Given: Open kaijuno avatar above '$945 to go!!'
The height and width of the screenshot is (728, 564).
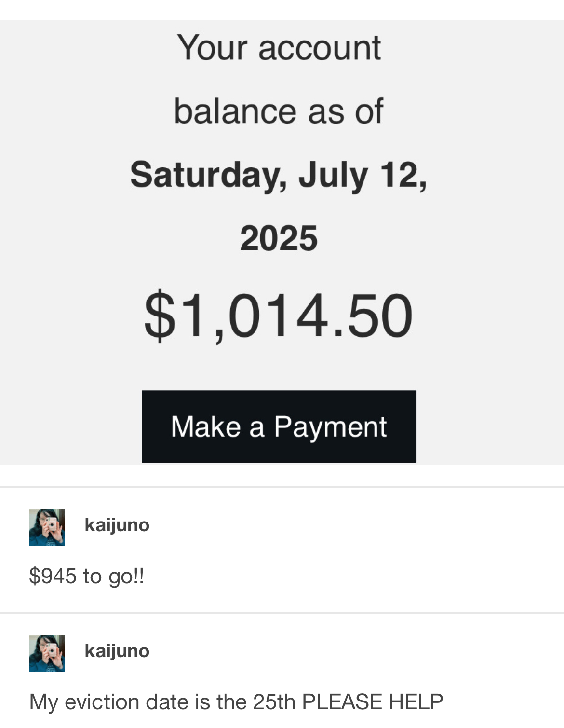Looking at the screenshot, I should click(47, 527).
